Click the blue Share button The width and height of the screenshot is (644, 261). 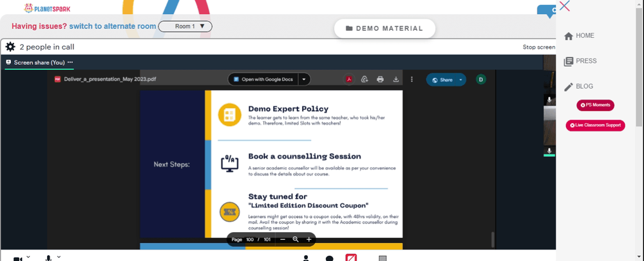(x=442, y=80)
